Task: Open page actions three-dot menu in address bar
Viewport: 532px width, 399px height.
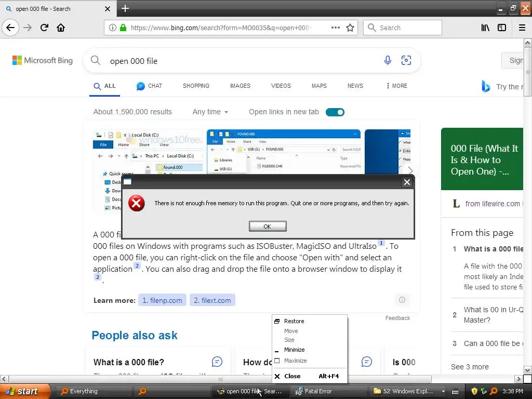Action: (x=335, y=28)
